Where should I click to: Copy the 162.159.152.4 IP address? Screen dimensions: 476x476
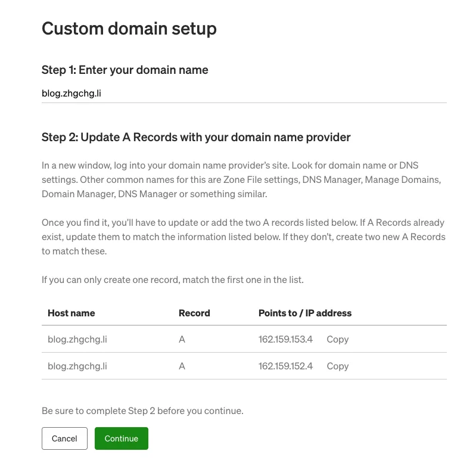pyautogui.click(x=337, y=366)
